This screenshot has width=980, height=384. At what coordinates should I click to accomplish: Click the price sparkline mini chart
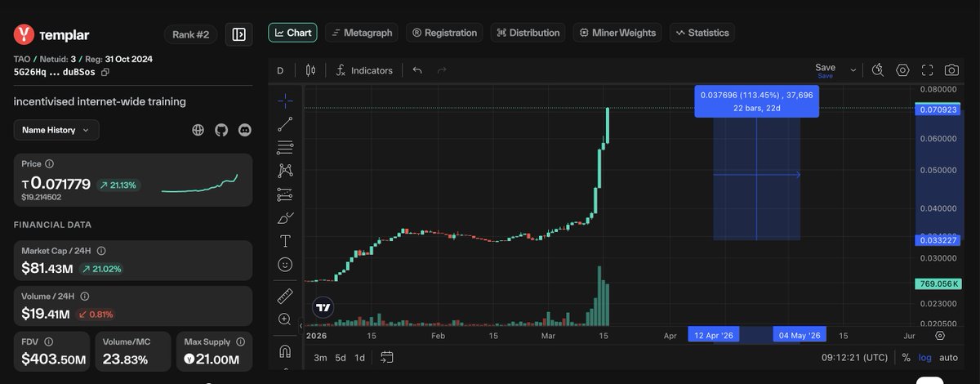[199, 184]
